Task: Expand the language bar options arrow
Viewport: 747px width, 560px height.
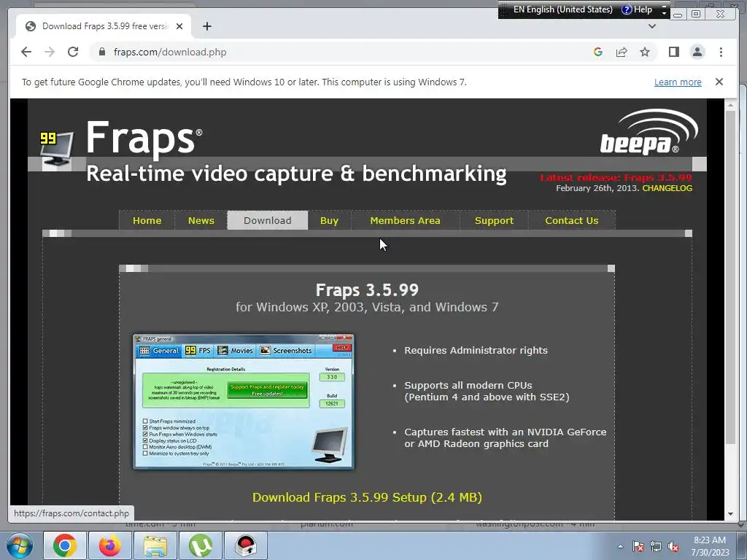Action: pos(664,13)
